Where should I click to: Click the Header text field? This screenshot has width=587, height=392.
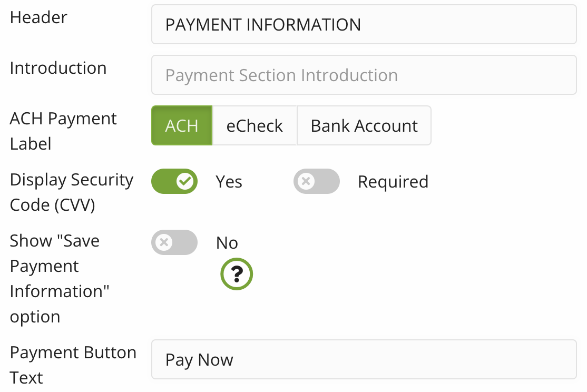point(364,25)
